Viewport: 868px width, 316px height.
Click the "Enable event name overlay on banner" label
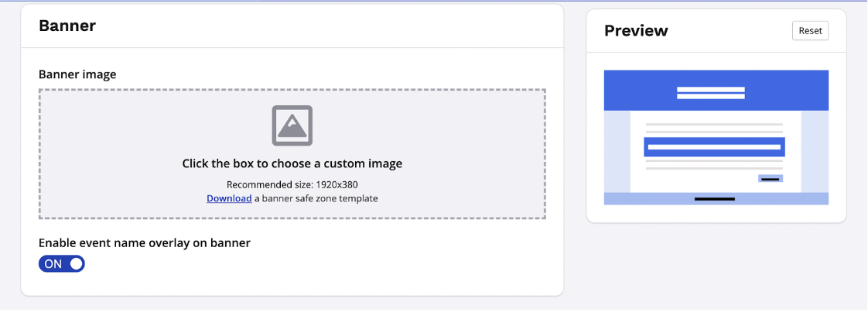[145, 242]
